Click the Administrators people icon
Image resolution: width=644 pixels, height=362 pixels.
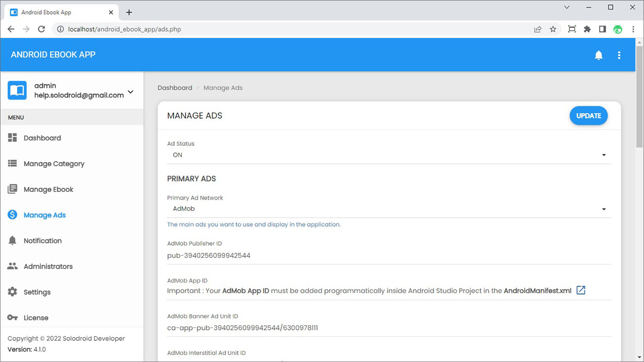(13, 266)
